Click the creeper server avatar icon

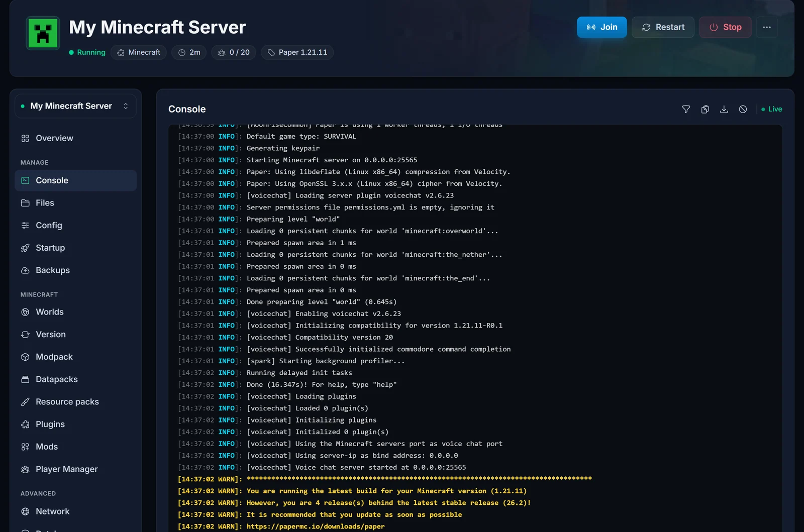point(43,33)
